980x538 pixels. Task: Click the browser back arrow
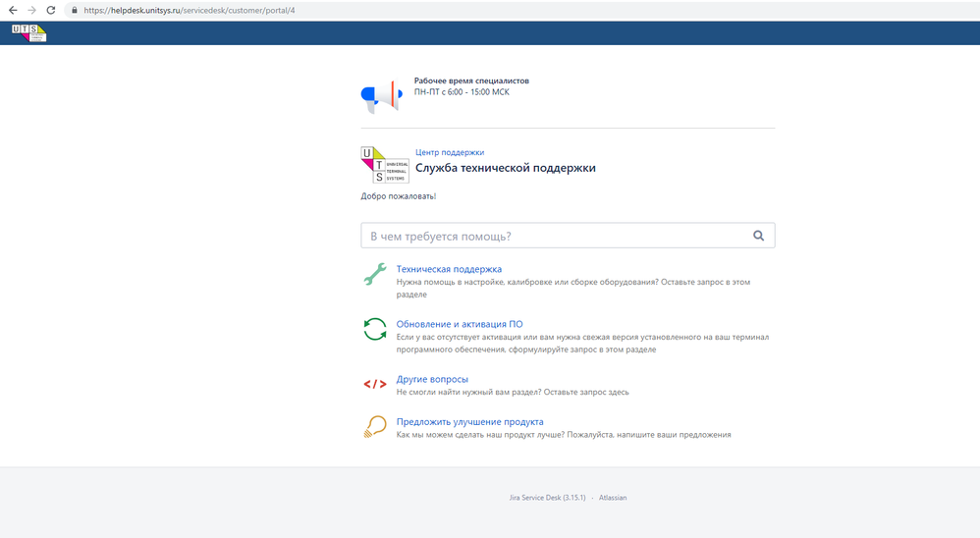13,10
